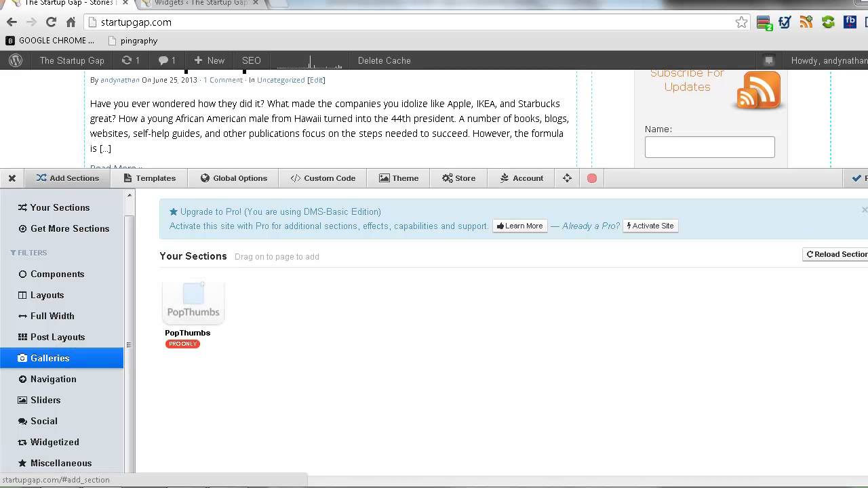The height and width of the screenshot is (488, 868).
Task: Open the Howdy, andynathan account menu
Action: coord(829,60)
